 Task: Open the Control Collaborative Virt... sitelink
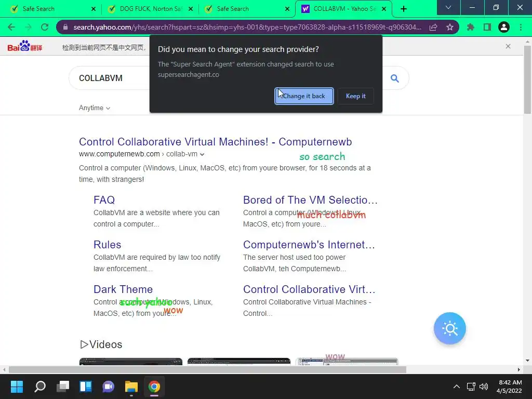click(309, 289)
